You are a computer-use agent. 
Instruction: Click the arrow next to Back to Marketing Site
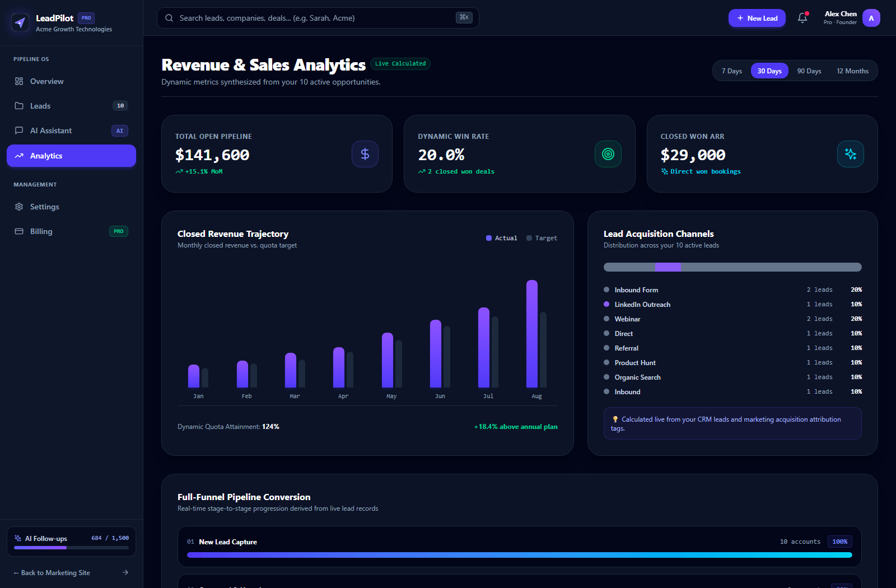125,572
